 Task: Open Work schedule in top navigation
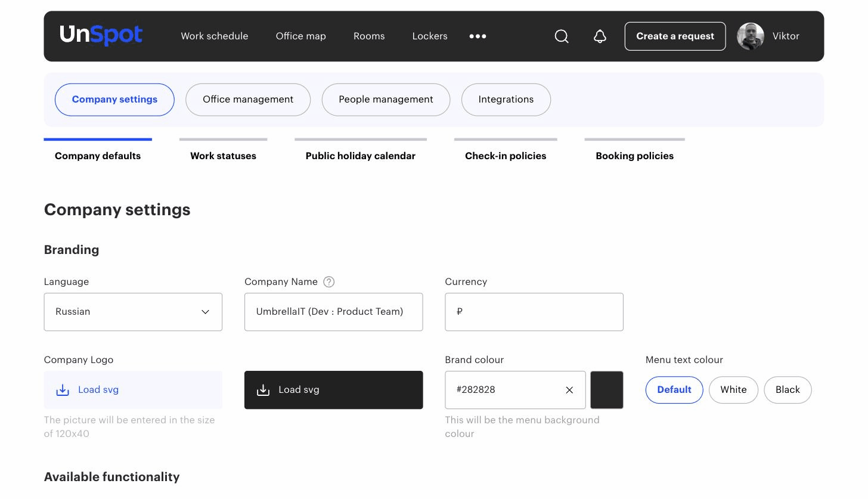215,36
